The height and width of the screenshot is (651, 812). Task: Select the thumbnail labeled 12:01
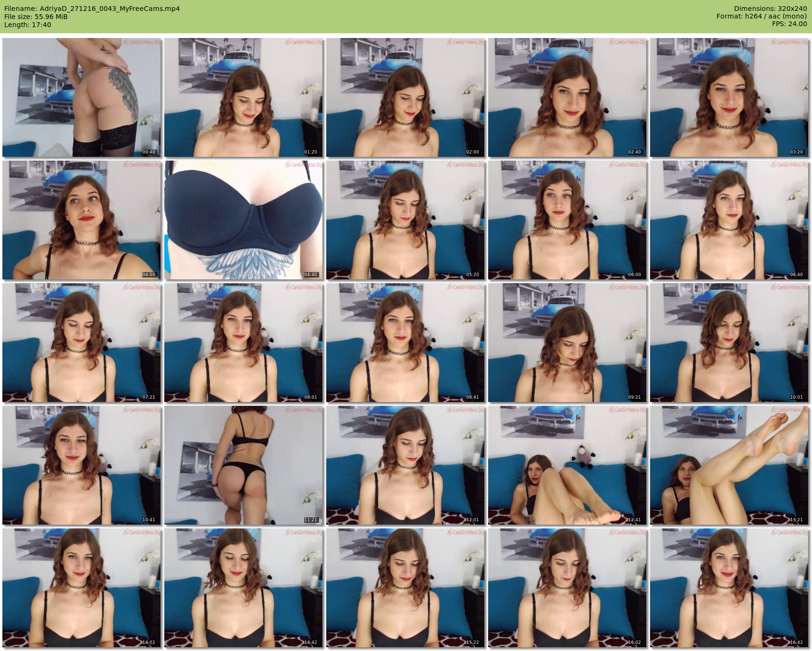pos(406,465)
